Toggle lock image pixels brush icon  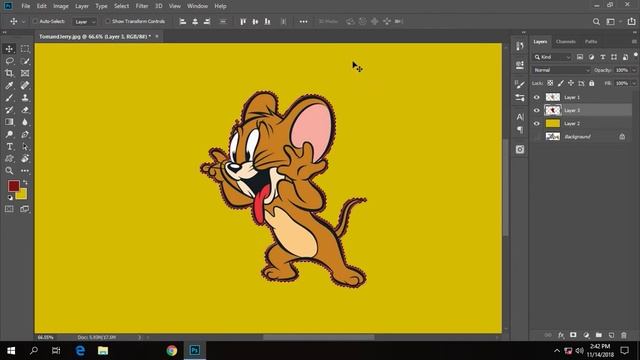561,83
